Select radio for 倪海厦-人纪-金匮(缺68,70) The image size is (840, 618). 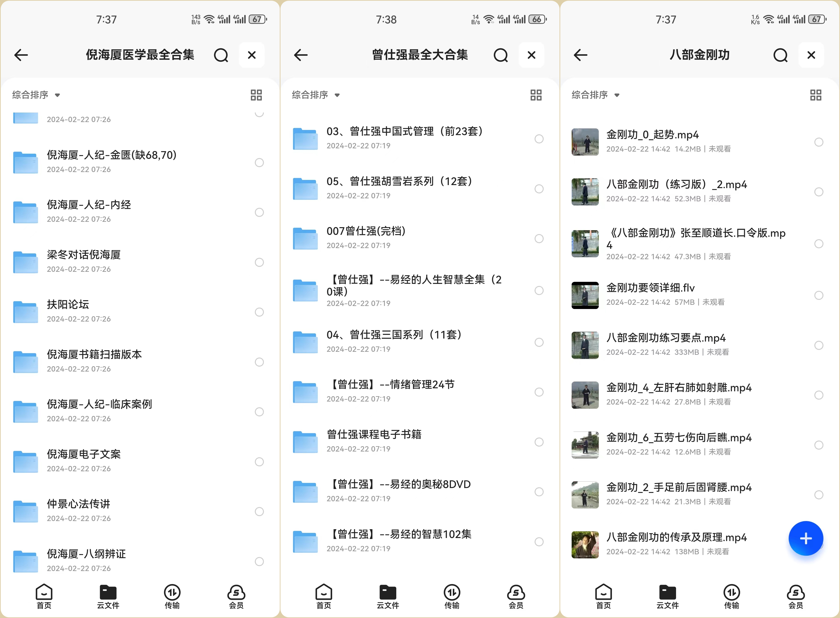click(x=259, y=162)
